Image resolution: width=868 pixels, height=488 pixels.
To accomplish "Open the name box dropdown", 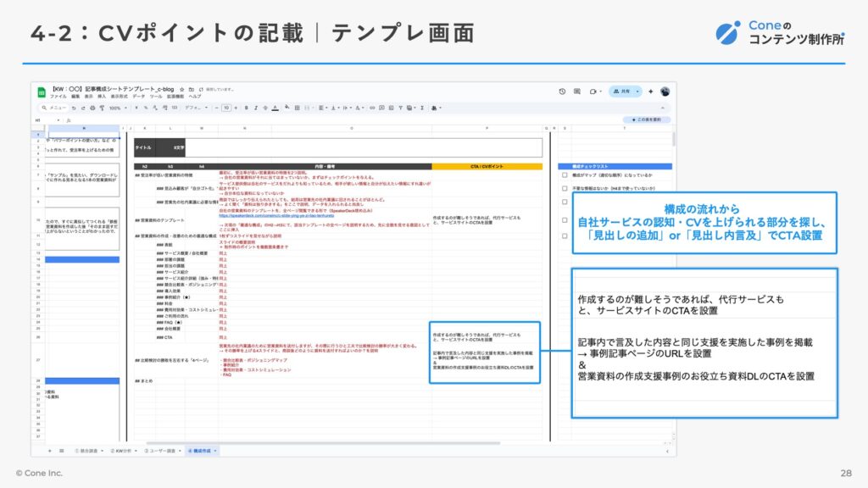I will [x=58, y=120].
